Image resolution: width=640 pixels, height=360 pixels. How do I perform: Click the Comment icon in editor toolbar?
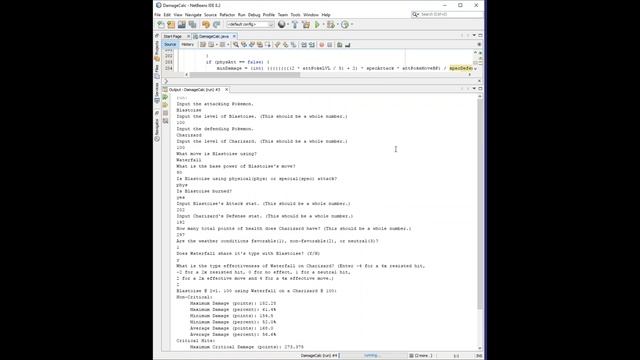(x=340, y=44)
